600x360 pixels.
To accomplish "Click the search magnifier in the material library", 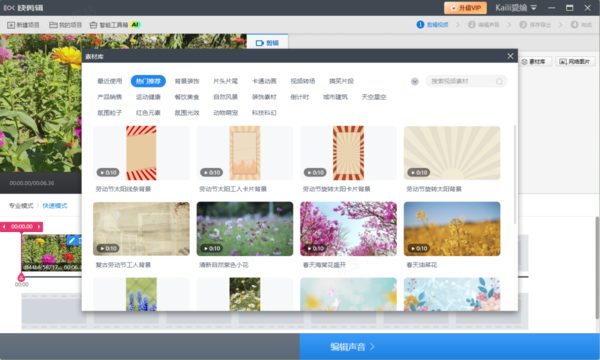I will [499, 81].
